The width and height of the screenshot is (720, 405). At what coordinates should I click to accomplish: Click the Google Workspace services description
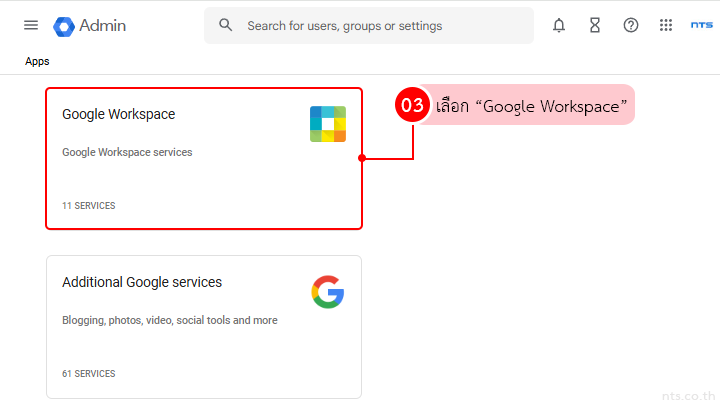click(x=127, y=153)
